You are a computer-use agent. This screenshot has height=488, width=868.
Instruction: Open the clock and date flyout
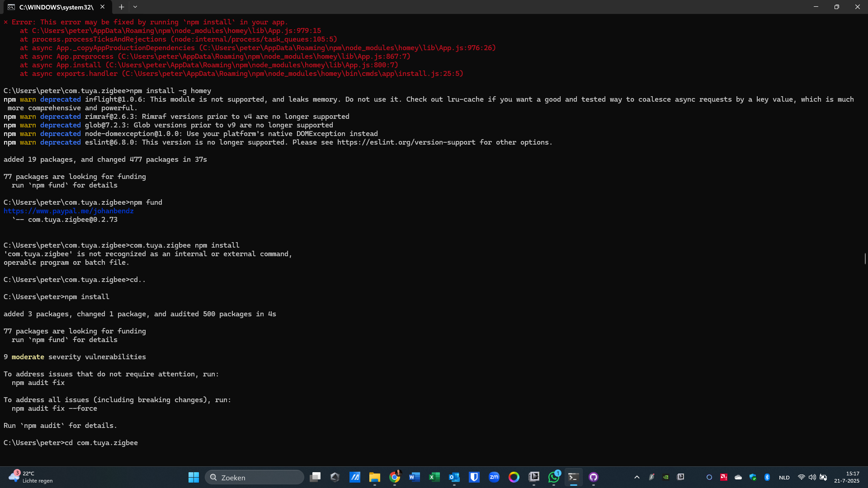[847, 477]
